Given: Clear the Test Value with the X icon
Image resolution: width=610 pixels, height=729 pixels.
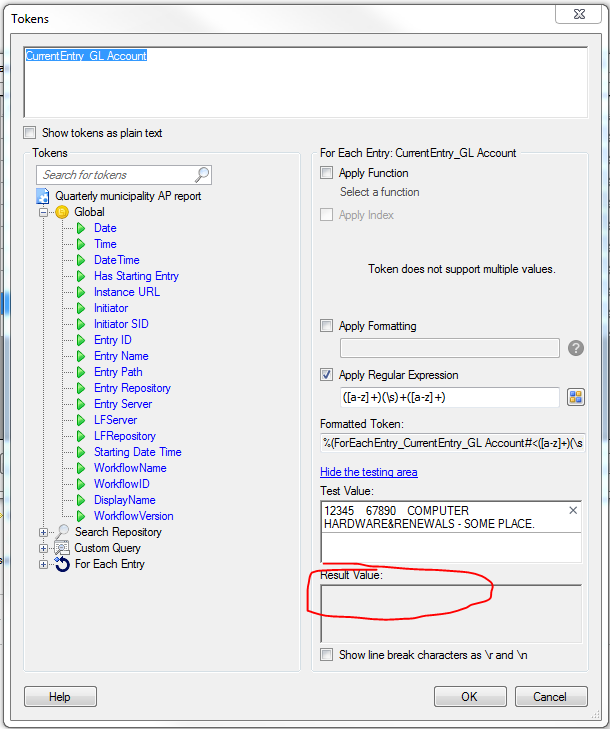Looking at the screenshot, I should 573,510.
